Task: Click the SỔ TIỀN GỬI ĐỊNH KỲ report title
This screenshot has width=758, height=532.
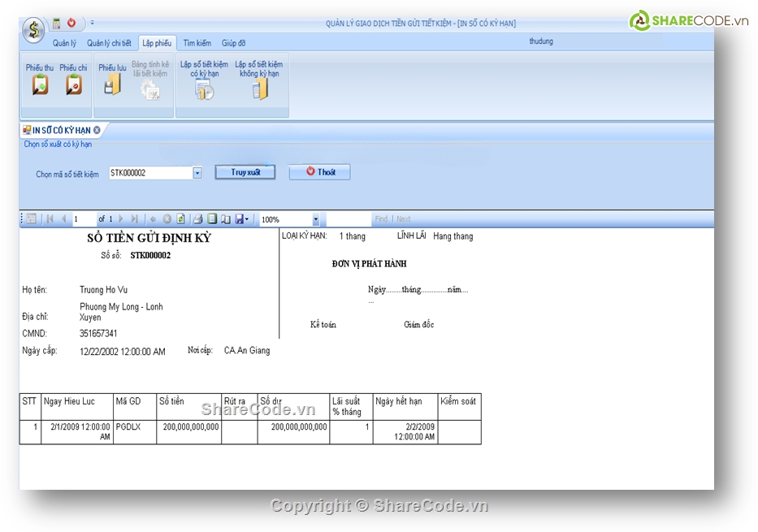Action: [149, 238]
